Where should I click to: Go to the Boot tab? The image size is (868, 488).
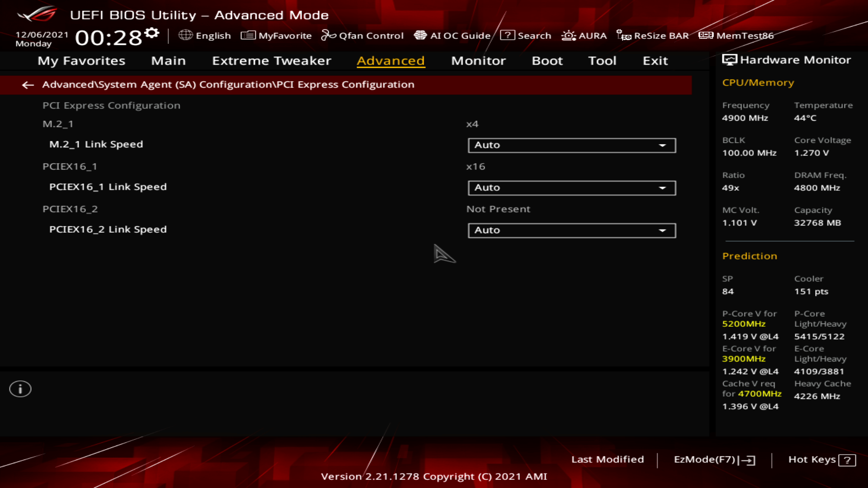pyautogui.click(x=547, y=61)
